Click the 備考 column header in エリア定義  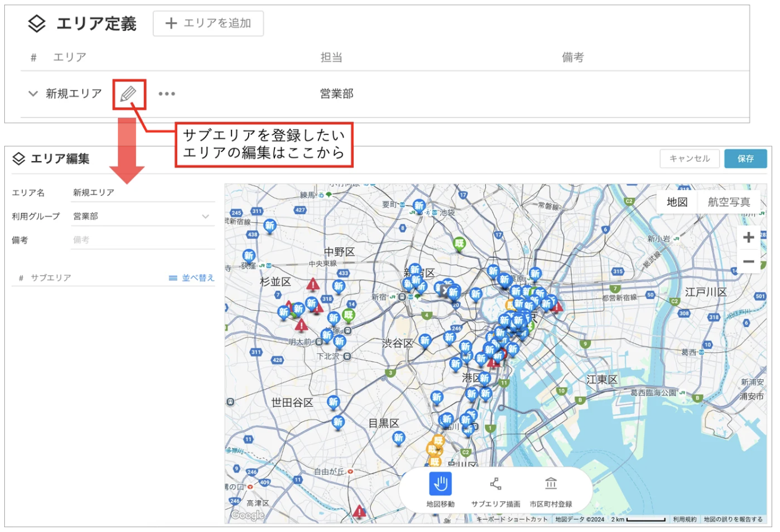coord(572,57)
